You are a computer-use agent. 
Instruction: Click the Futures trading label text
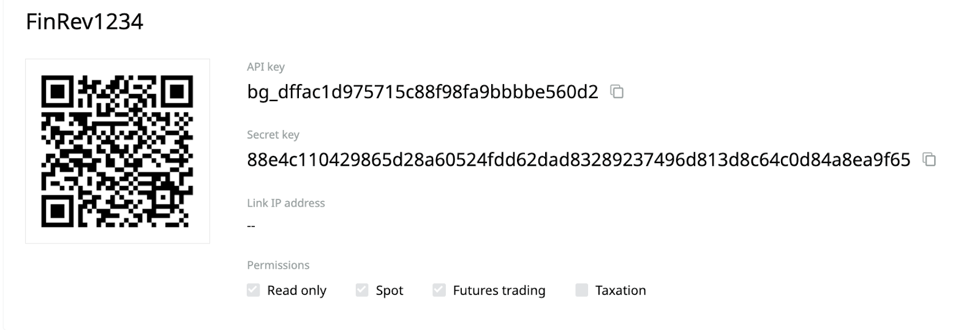point(499,291)
